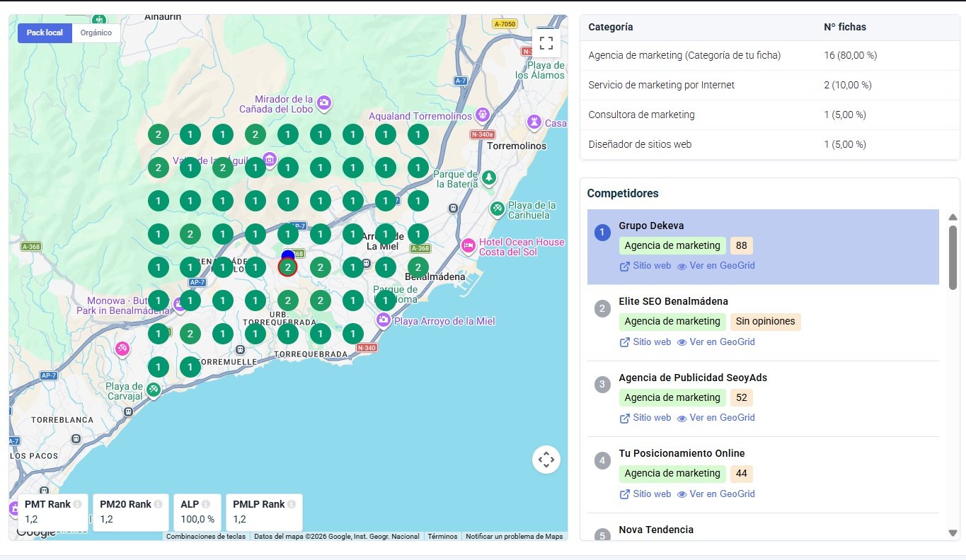Click the 16 (80,00 %) fichas cell
966x560 pixels.
[x=851, y=55]
